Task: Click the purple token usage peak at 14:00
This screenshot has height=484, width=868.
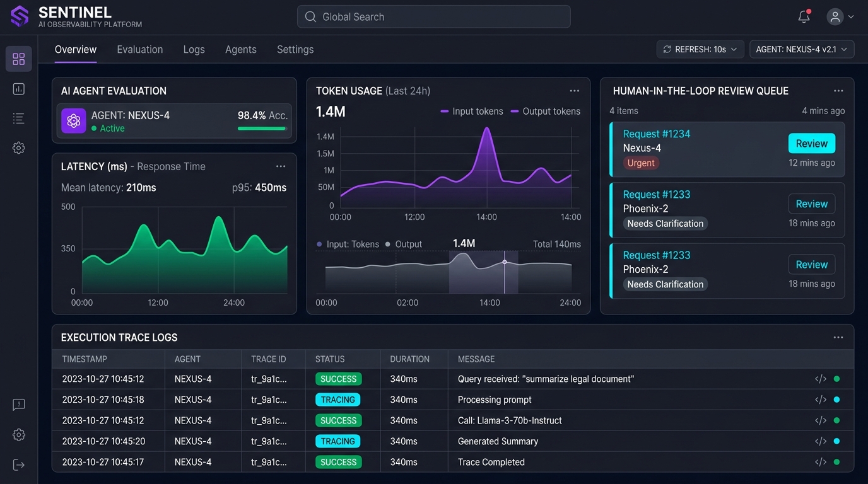Action: 486,129
